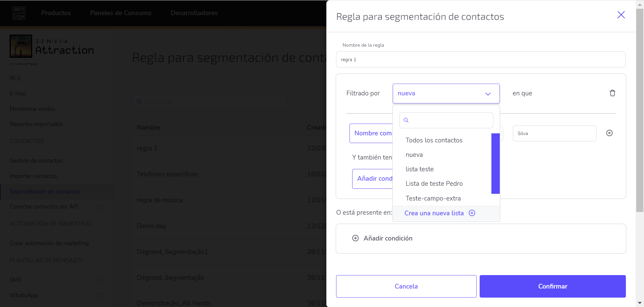Click external link icon beside SMS plantillas
The image size is (644, 307).
click(x=100, y=280)
